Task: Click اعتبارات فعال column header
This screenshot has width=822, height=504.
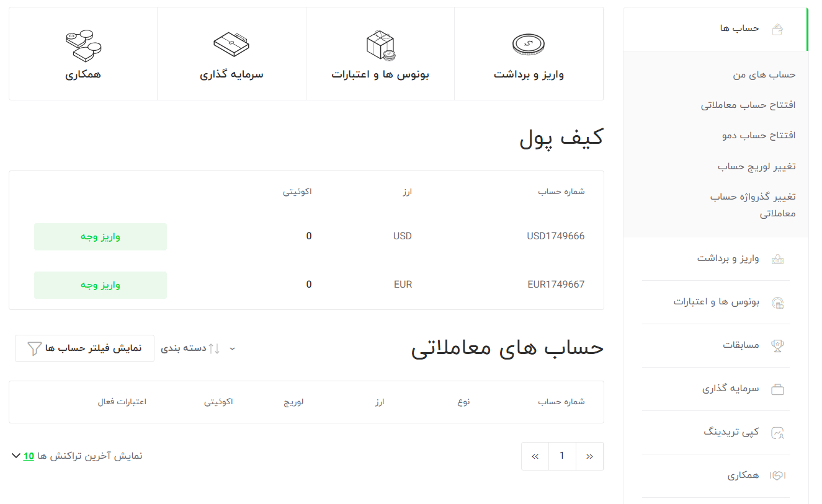Action: [x=122, y=402]
